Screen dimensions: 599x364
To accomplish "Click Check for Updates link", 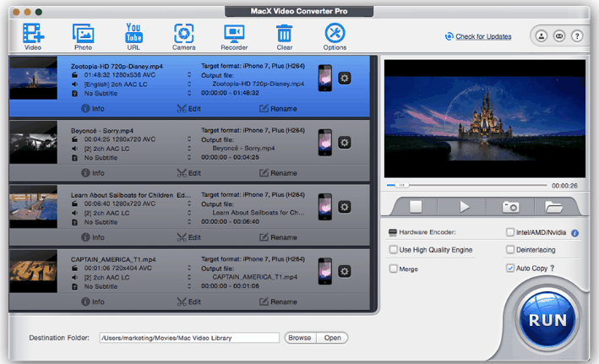I will click(483, 36).
